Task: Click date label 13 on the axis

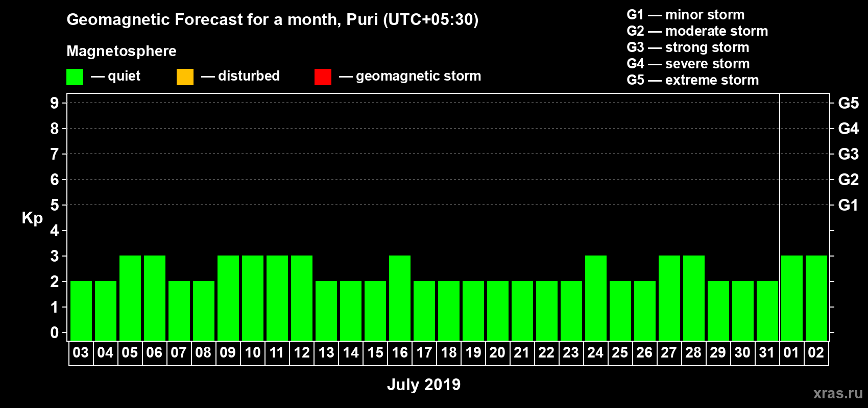Action: point(326,352)
